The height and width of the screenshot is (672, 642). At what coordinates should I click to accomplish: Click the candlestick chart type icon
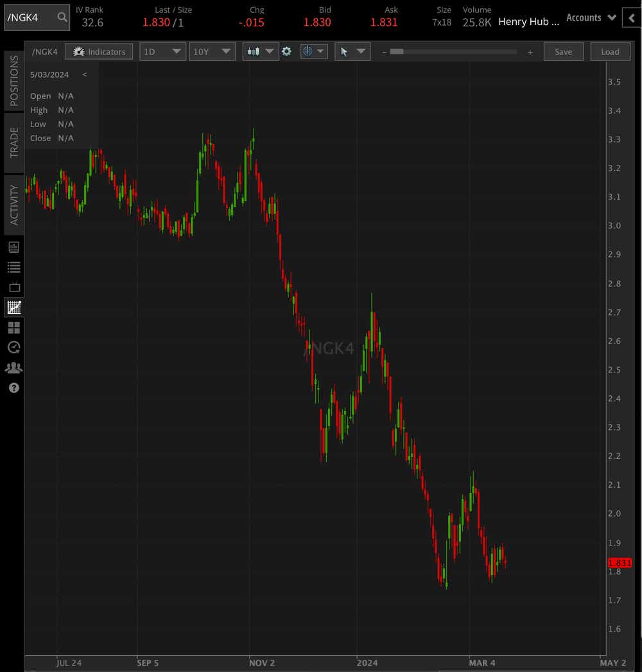point(254,52)
